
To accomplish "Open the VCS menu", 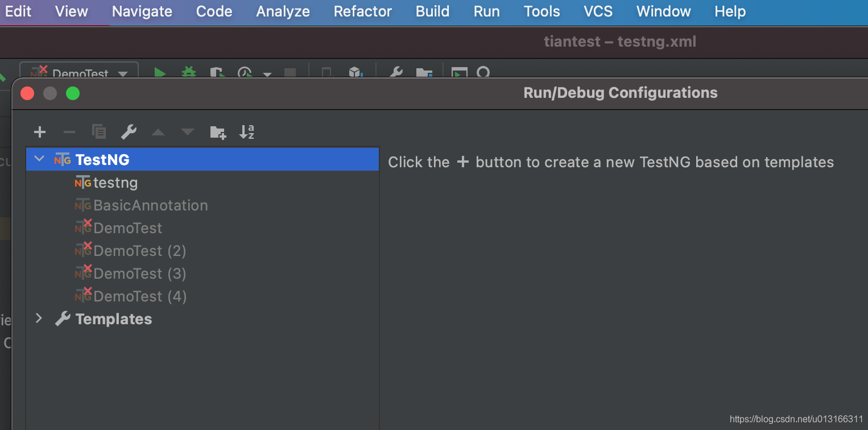I will click(x=598, y=11).
